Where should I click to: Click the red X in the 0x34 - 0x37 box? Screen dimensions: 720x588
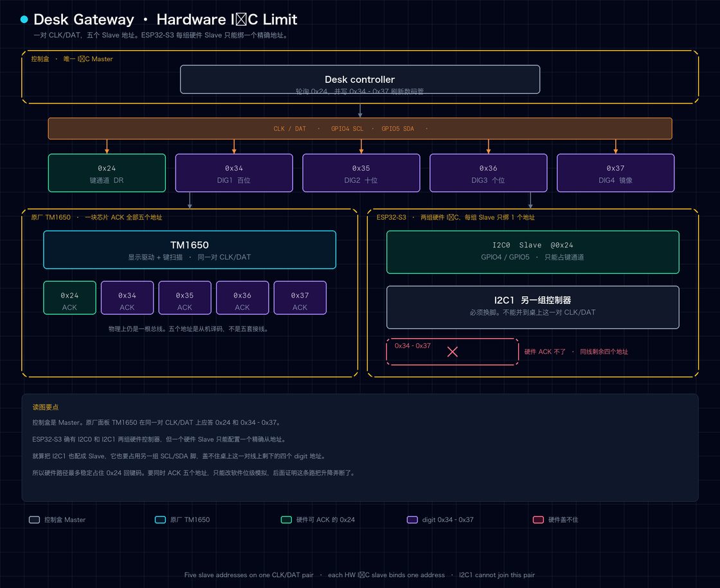(453, 352)
